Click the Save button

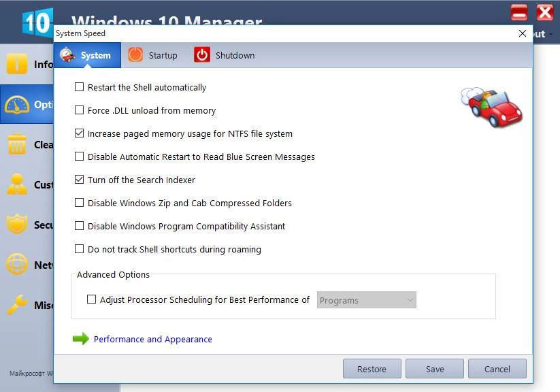435,369
